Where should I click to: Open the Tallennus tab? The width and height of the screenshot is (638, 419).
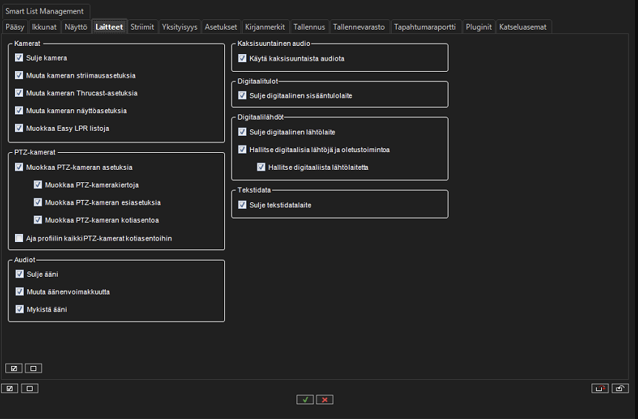click(x=309, y=27)
